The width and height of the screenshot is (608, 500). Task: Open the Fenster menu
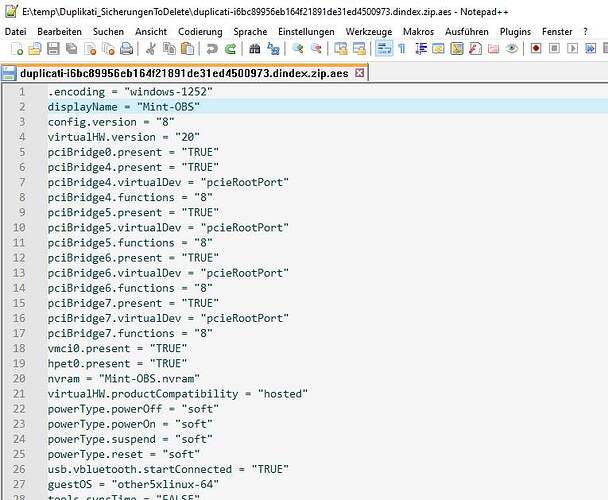(x=557, y=32)
